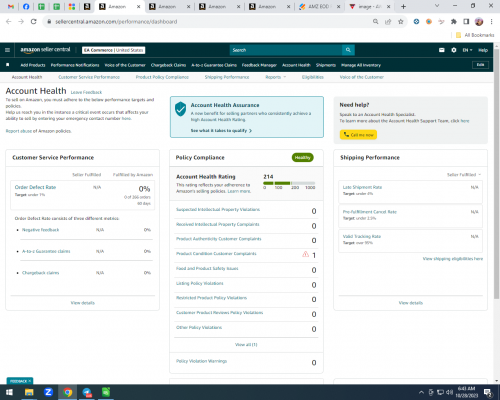Open the browser extensions puzzle icon
The width and height of the screenshot is (500, 400).
454,22
